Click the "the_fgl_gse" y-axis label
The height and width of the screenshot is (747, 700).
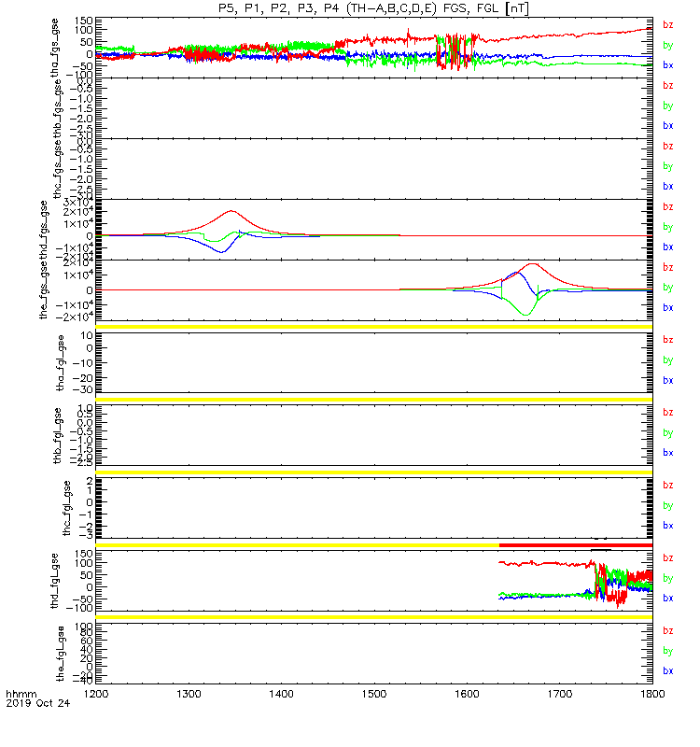pyautogui.click(x=61, y=653)
